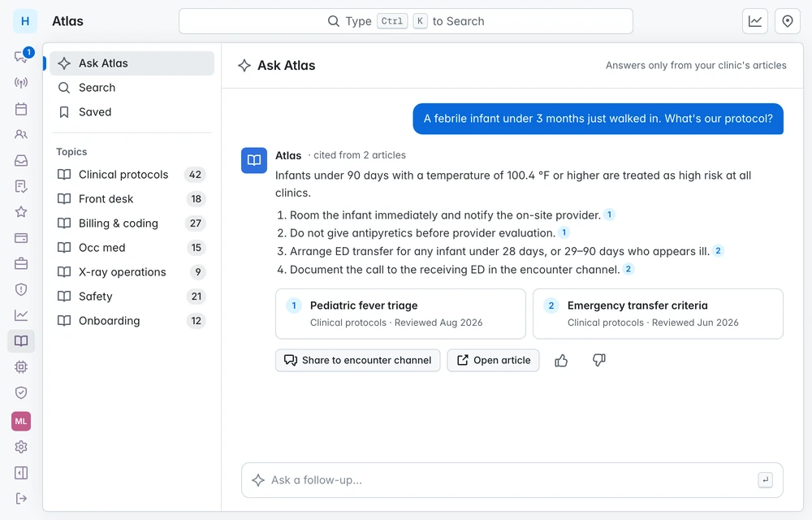Click the 42 count badge for Clinical protocols
Screen dimensions: 812x520
click(x=195, y=175)
